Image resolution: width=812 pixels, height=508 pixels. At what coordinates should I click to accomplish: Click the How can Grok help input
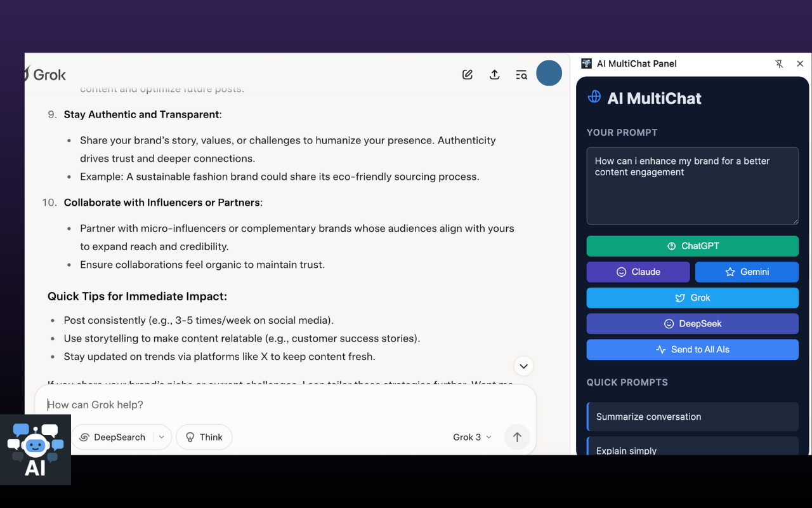tap(285, 404)
